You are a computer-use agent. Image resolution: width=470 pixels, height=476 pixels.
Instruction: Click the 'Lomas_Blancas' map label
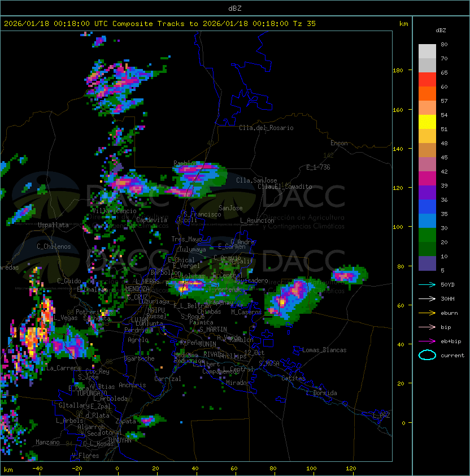tap(324, 350)
